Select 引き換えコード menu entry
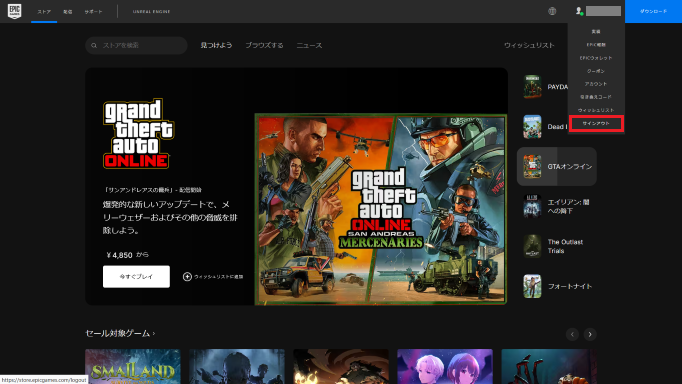 [596, 97]
